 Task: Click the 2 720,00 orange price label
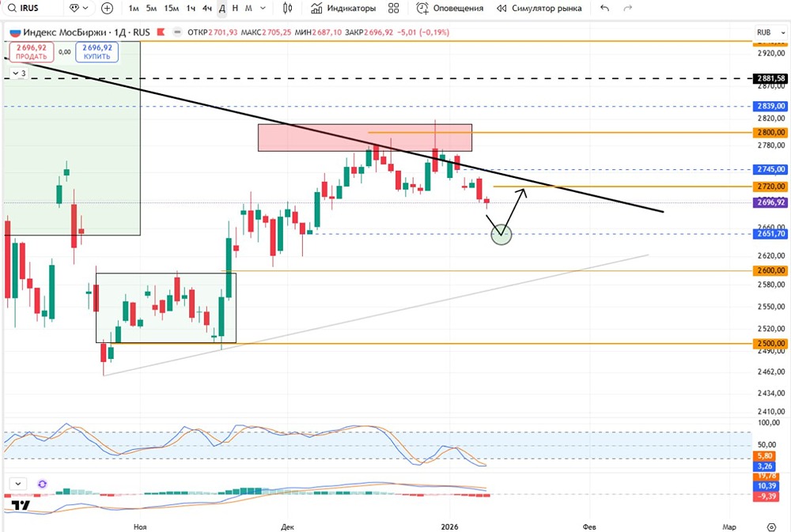click(x=770, y=187)
